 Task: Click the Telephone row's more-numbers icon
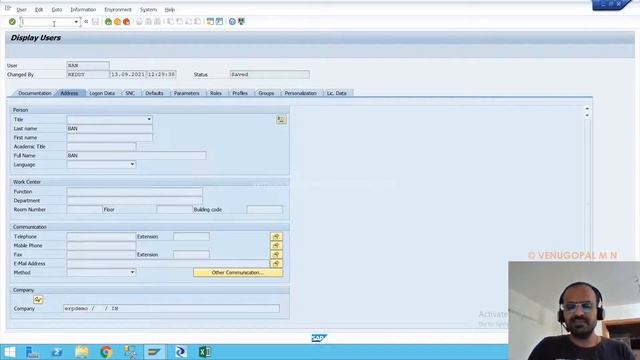click(x=276, y=237)
